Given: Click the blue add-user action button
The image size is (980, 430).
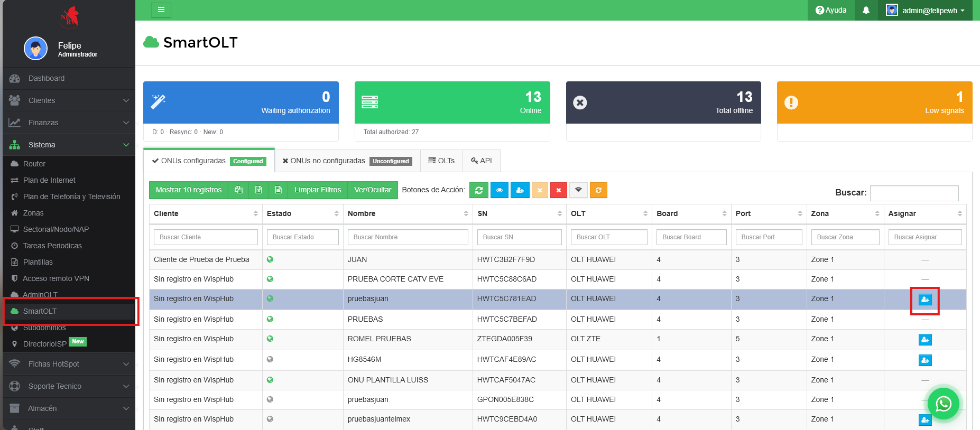Looking at the screenshot, I should click(520, 190).
